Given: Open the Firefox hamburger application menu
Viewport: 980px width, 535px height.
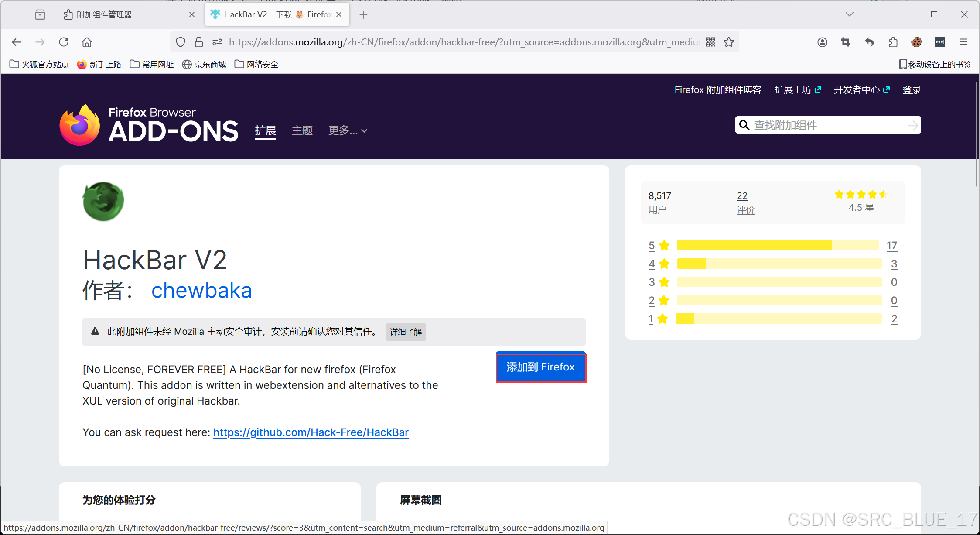Looking at the screenshot, I should click(x=963, y=42).
